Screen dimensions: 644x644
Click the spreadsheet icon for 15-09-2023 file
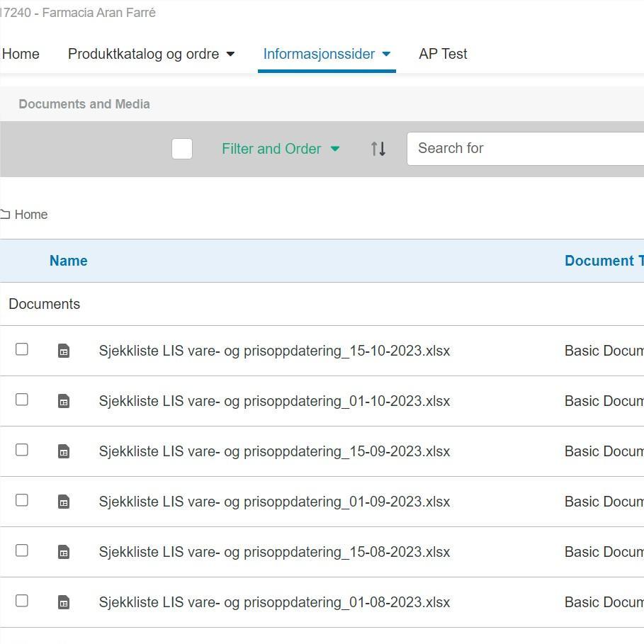tap(64, 451)
